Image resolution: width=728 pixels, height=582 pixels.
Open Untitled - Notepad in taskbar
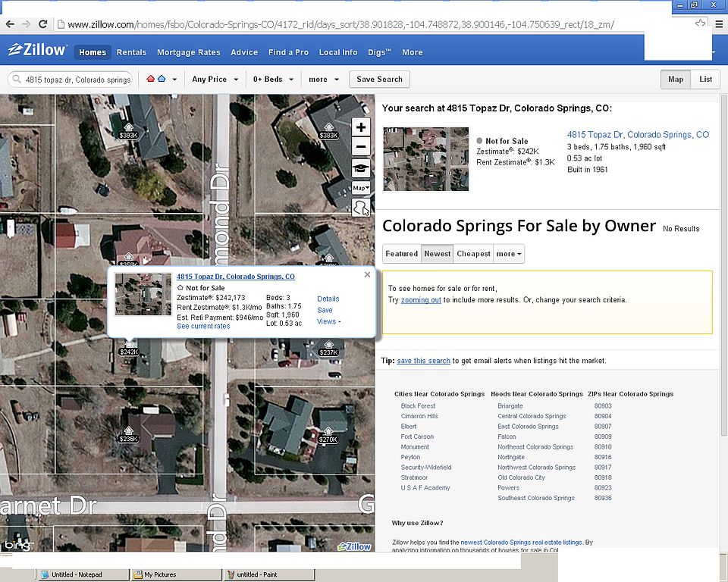(83, 574)
